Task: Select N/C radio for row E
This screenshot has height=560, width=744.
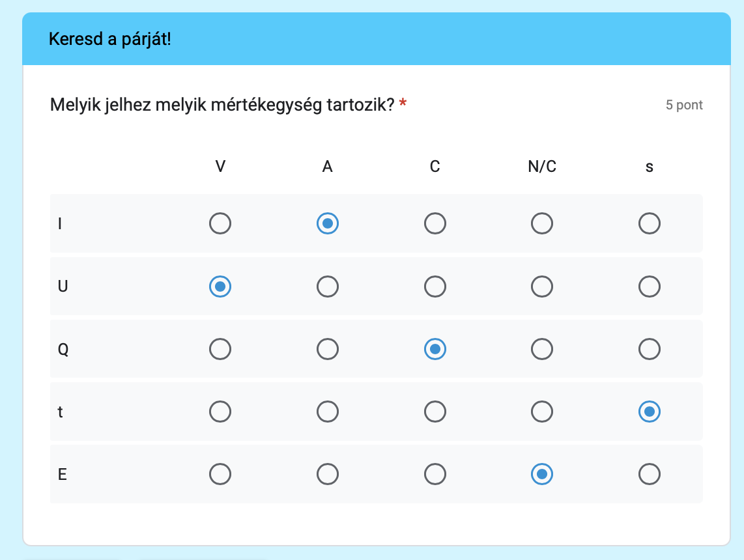Action: click(x=542, y=475)
